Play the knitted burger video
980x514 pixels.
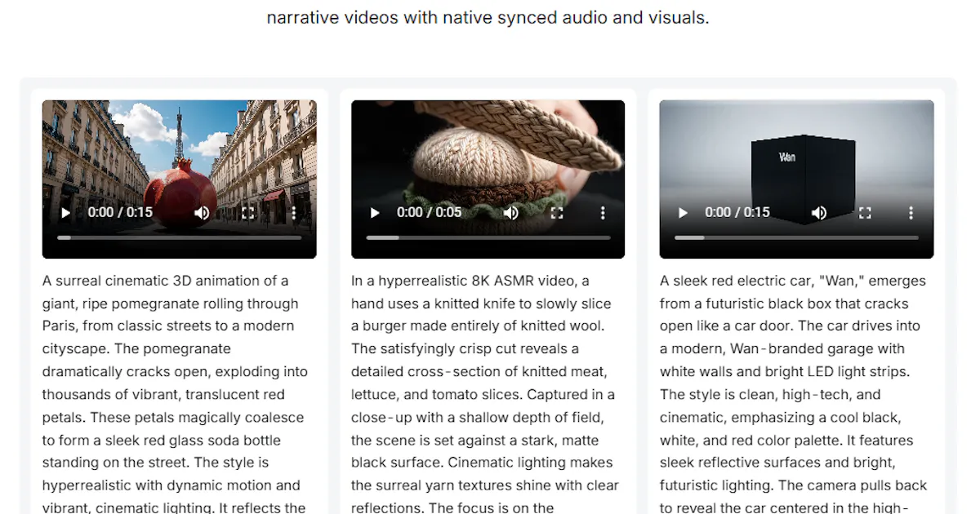(x=375, y=213)
